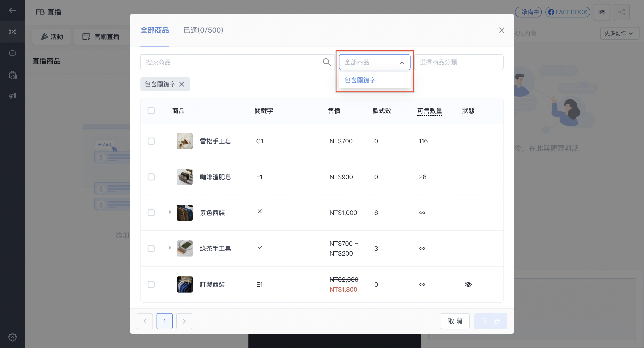644x348 pixels.
Task: Focus the 搜索商品 search field
Action: (230, 62)
